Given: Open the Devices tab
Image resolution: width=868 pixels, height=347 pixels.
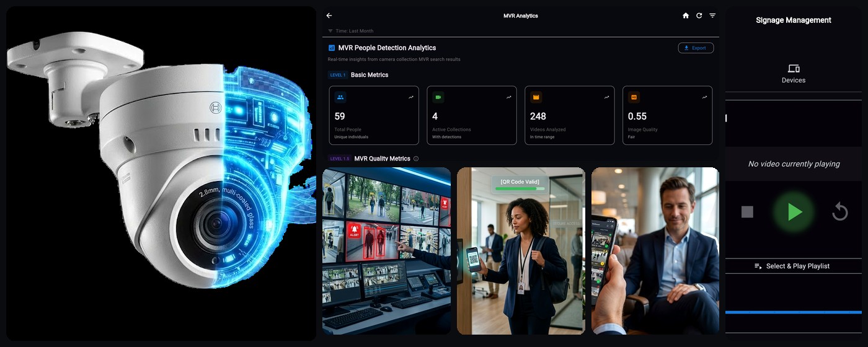Looking at the screenshot, I should click(x=794, y=74).
